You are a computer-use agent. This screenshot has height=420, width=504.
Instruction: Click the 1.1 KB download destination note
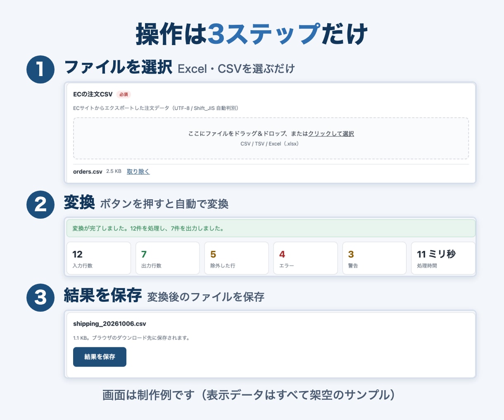[x=132, y=338]
